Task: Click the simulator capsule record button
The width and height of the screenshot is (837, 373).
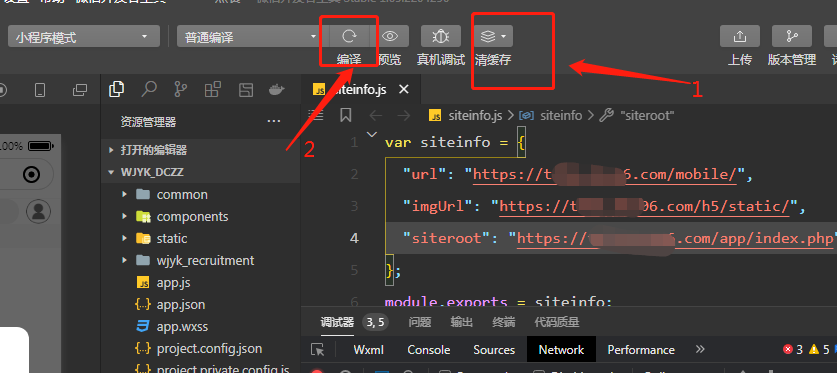Action: [x=31, y=174]
